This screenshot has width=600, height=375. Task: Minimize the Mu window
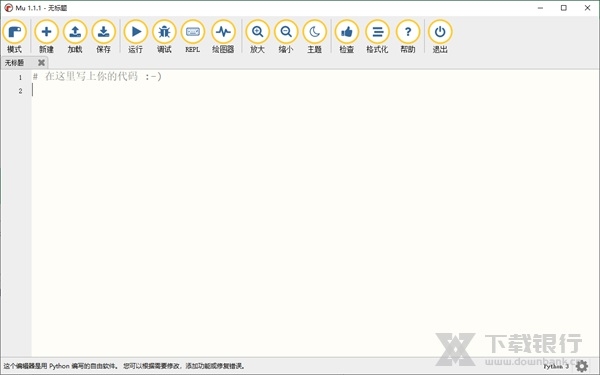540,8
